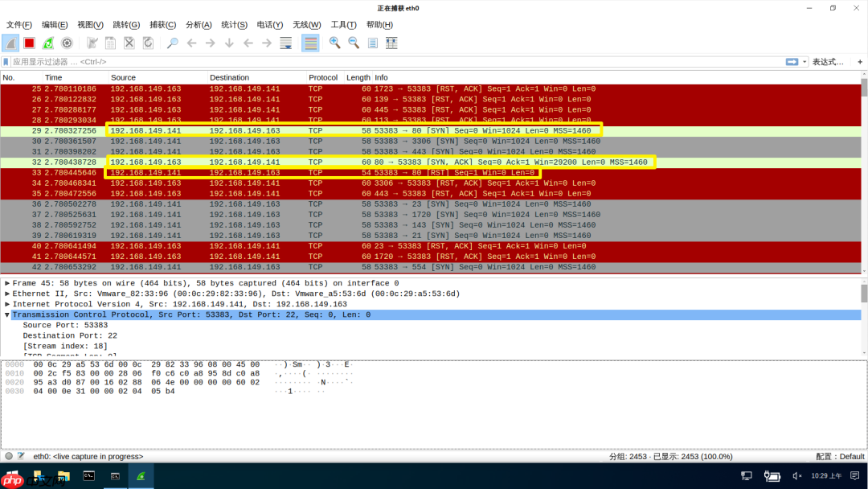Open the find packet search tool
The image size is (868, 489).
(171, 43)
